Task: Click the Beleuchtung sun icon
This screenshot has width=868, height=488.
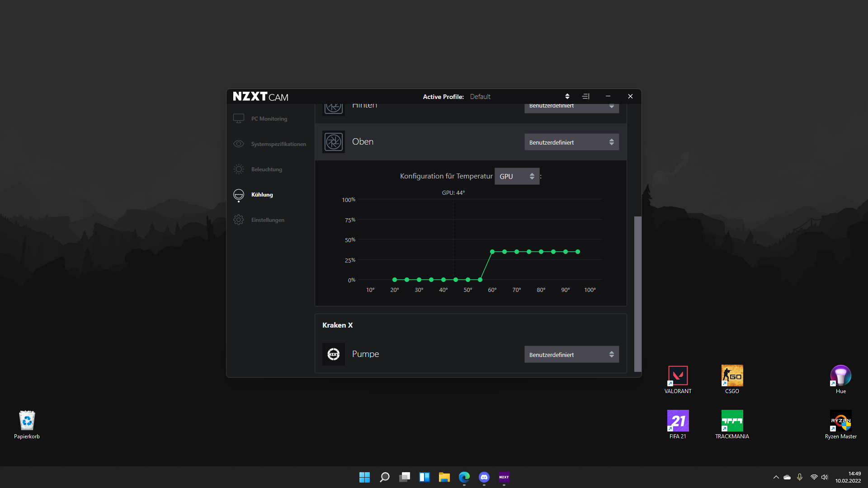Action: pyautogui.click(x=239, y=169)
